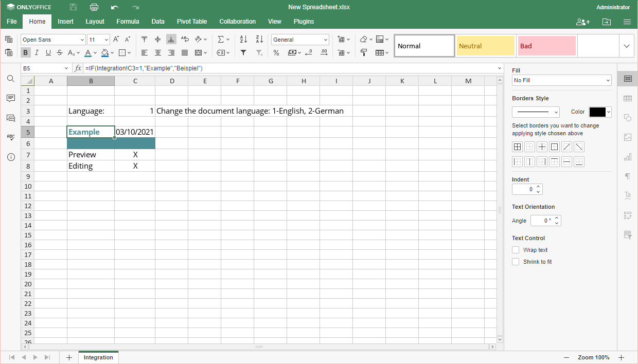Enable the Shrink to fit checkbox
The height and width of the screenshot is (364, 638).
tap(516, 262)
